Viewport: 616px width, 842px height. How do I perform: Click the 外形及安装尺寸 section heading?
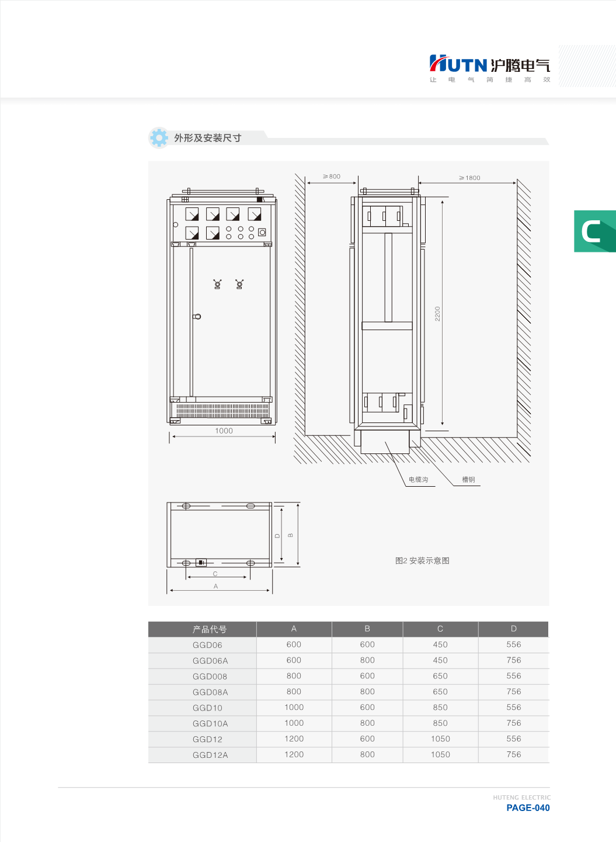point(208,138)
